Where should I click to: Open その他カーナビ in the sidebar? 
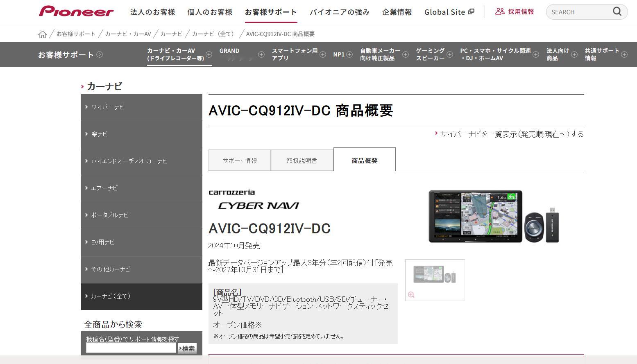(142, 269)
